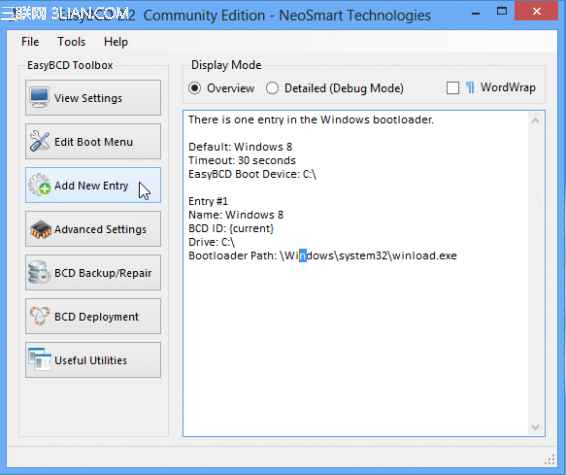Open the Tools menu
566x475 pixels.
pos(71,42)
